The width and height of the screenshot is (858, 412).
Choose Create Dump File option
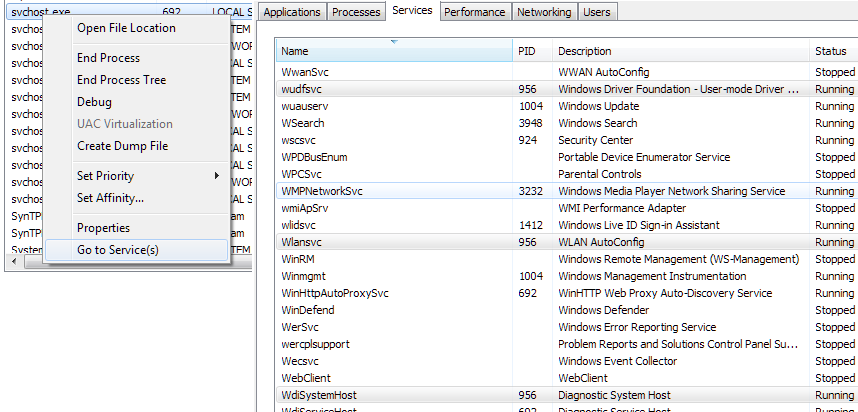pos(122,146)
